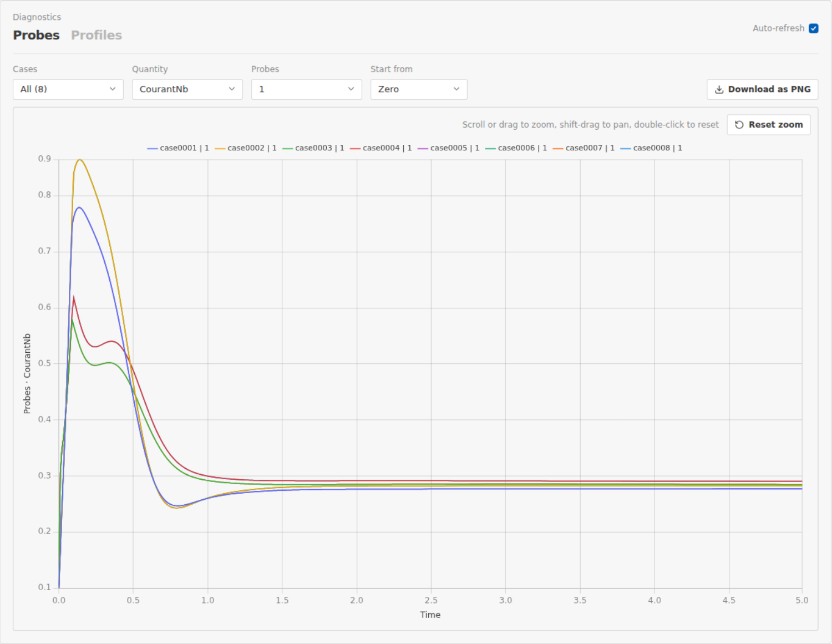
Task: Toggle case0004 | 1 series in legend
Action: (381, 148)
